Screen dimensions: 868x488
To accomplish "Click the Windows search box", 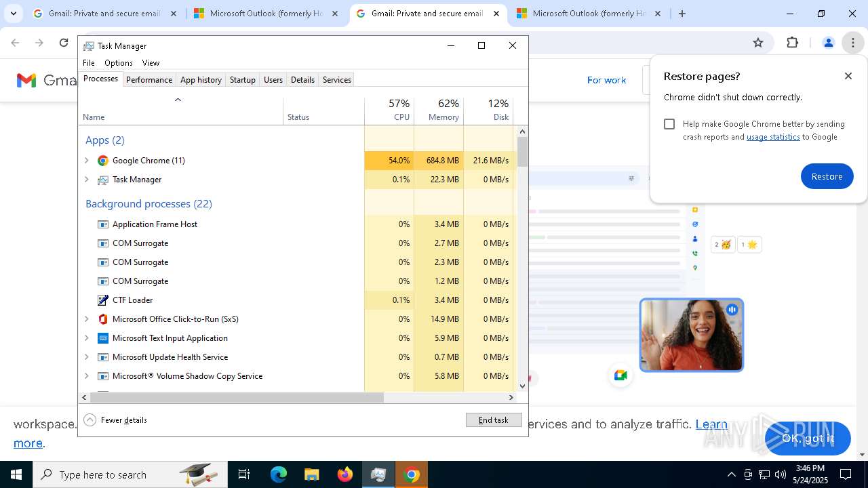I will point(130,474).
